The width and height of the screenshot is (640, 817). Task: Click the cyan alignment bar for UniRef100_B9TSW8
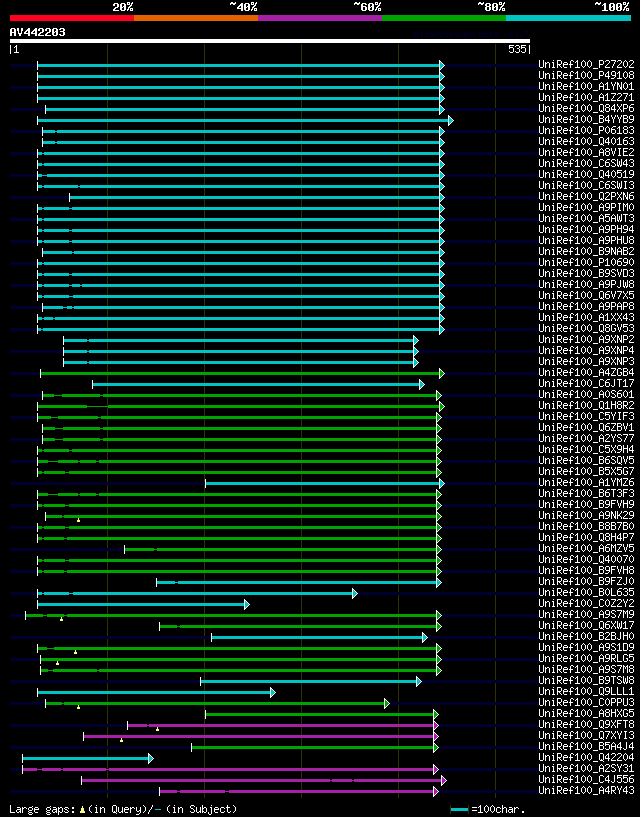[309, 682]
